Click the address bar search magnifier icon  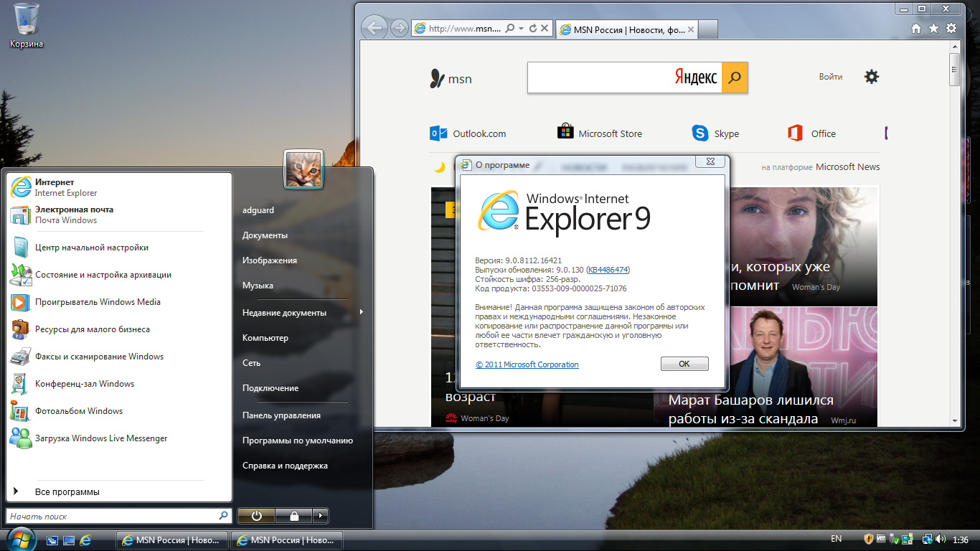tap(509, 29)
